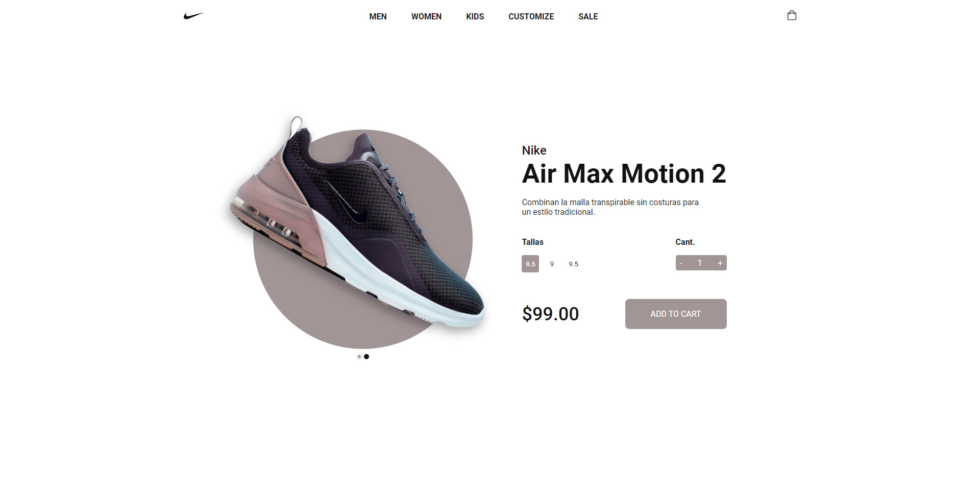Increase quantity with the plus button
The width and height of the screenshot is (980, 478).
pos(720,263)
